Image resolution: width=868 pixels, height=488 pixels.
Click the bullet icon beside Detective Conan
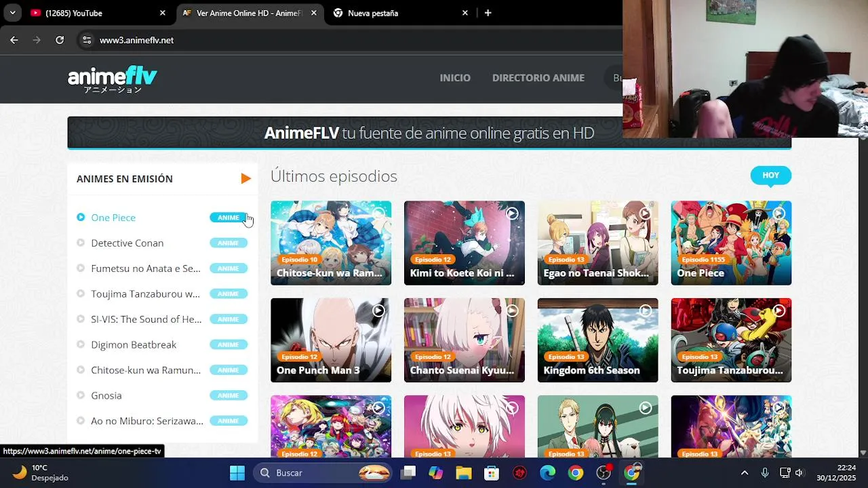81,243
